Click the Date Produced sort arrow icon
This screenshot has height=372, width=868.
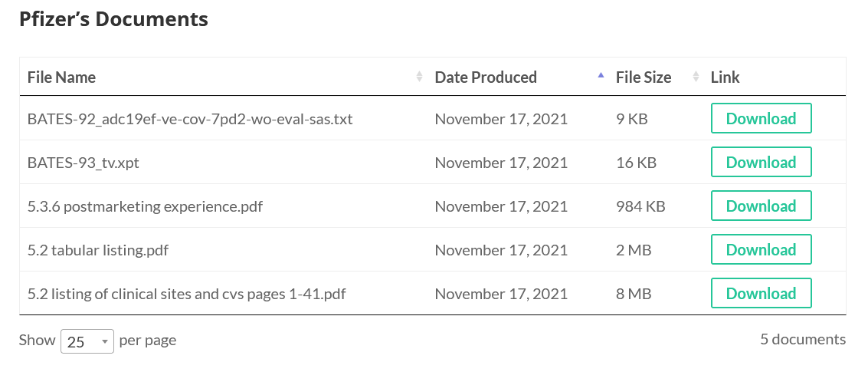tap(601, 77)
